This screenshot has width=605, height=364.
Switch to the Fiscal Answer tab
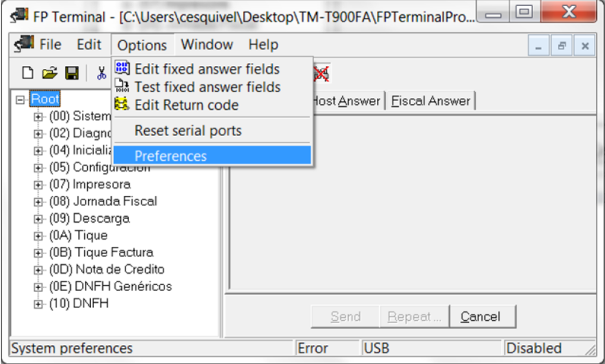pos(431,101)
